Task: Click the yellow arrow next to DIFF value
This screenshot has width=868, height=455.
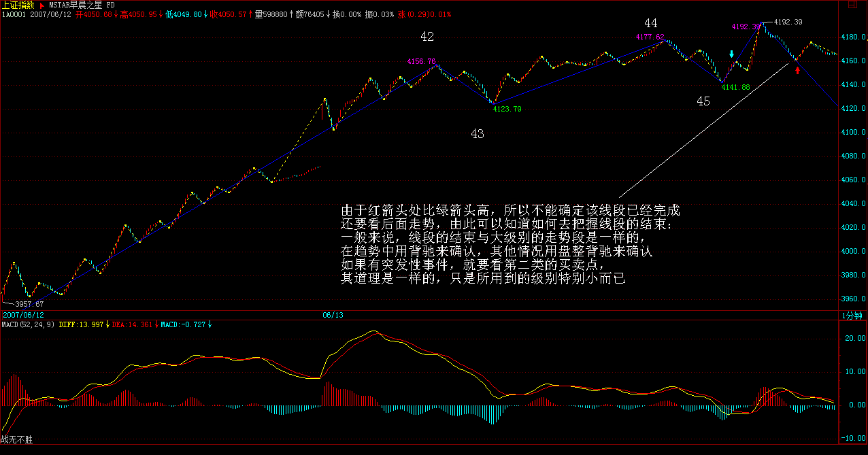Action: (107, 324)
